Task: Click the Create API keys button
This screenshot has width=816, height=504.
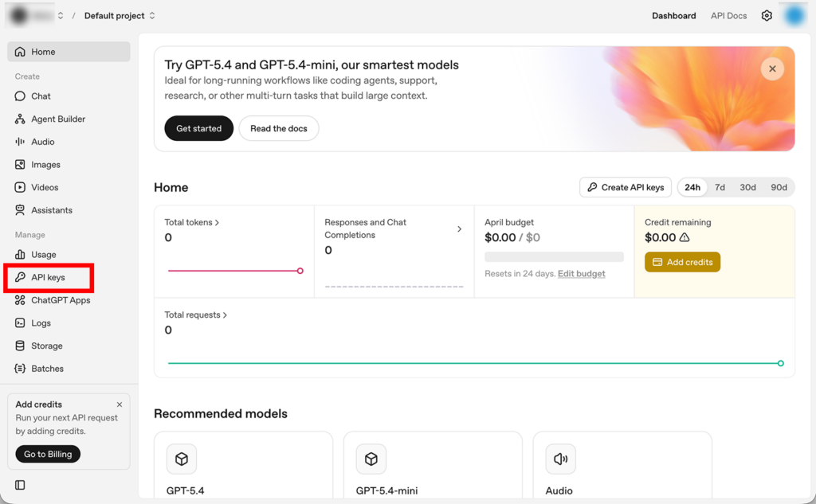Action: coord(625,187)
